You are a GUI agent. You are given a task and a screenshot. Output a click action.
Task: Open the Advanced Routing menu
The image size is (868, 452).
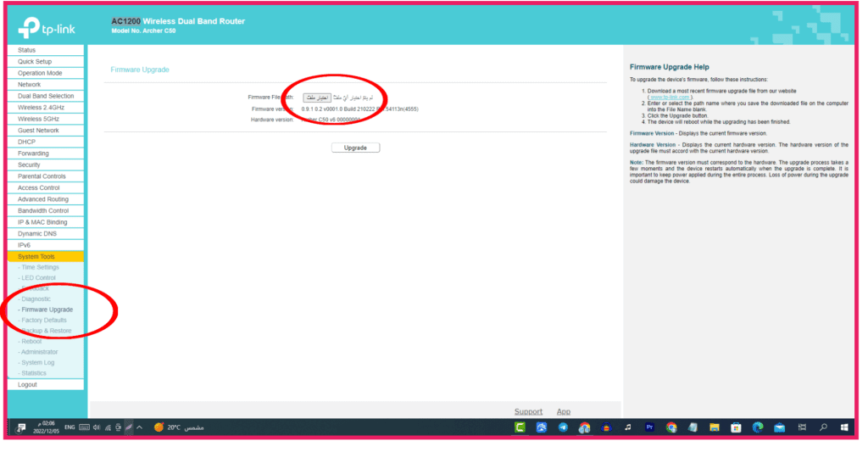point(46,199)
